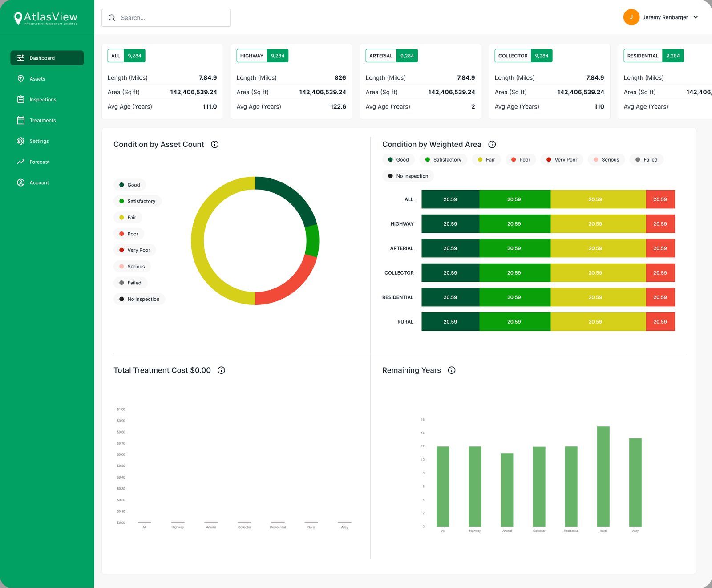Click the Rural bar in Remaining Years chart
Screen dimensions: 712x588
point(603,476)
